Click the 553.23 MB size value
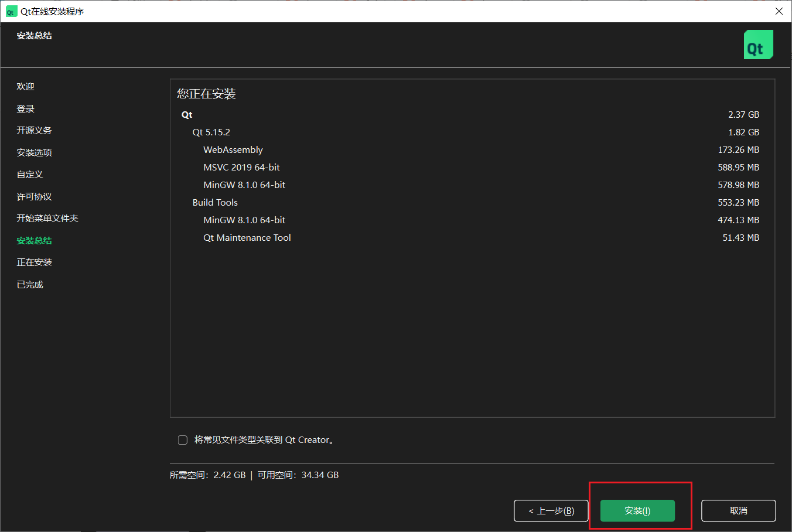 click(739, 203)
